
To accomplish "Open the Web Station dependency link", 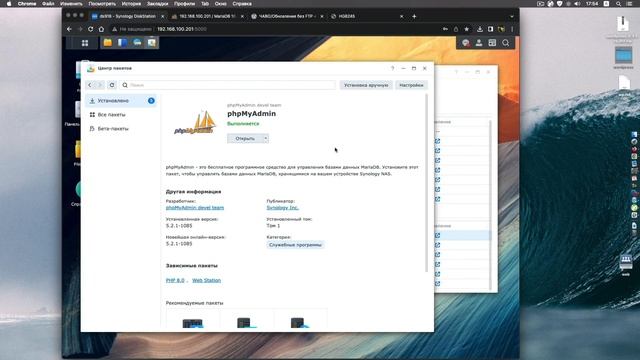I will coord(207,280).
